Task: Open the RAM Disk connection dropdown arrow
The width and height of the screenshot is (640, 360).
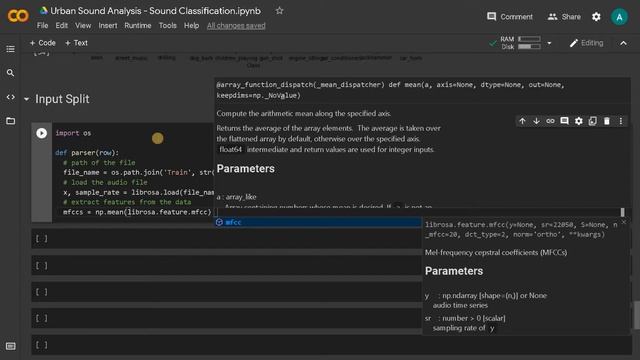Action: click(549, 43)
